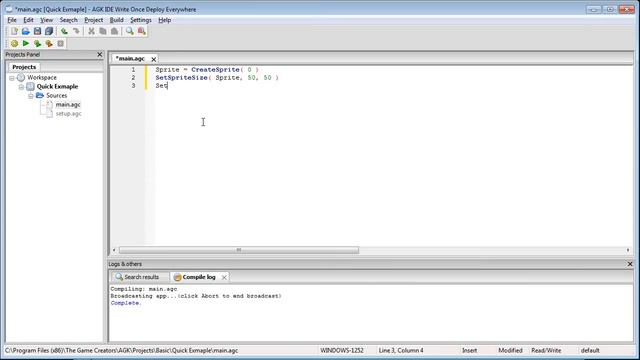Copy selection using toolbar icon
The height and width of the screenshot is (360, 640).
point(103,31)
